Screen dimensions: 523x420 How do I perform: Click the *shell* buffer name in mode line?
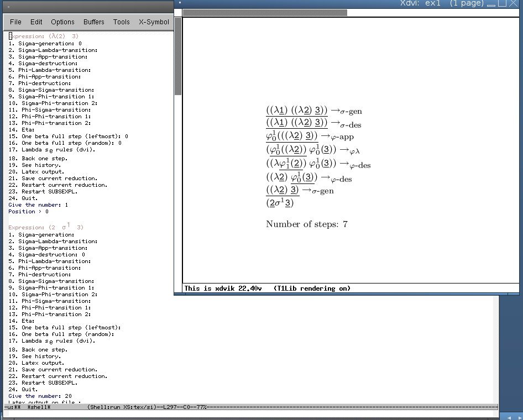click(39, 407)
